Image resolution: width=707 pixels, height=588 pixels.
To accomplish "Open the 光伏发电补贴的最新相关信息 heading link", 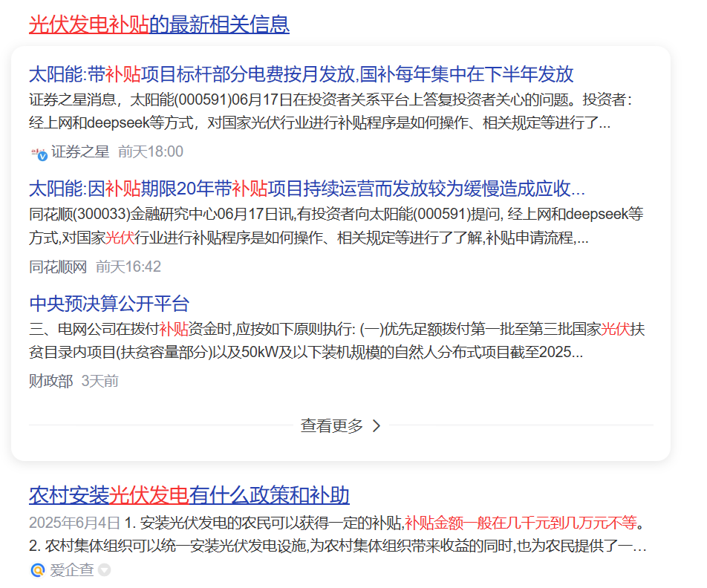I will [159, 24].
